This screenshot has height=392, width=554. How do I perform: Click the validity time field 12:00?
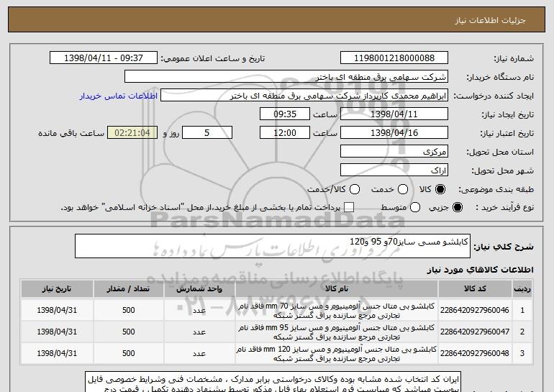pos(285,133)
